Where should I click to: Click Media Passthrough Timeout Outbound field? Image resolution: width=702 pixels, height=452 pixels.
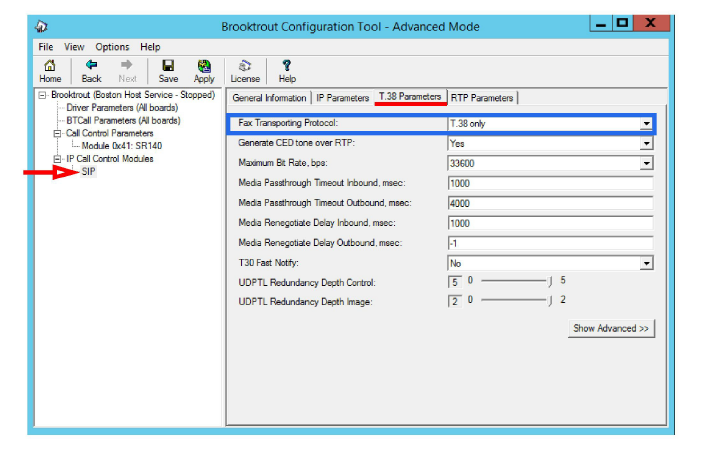pyautogui.click(x=550, y=204)
